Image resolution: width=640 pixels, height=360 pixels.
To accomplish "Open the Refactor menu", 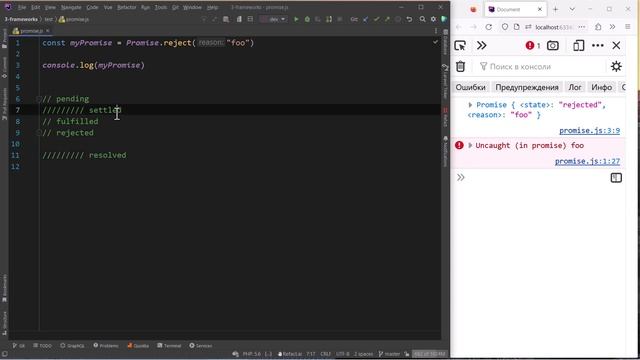I will (x=127, y=7).
